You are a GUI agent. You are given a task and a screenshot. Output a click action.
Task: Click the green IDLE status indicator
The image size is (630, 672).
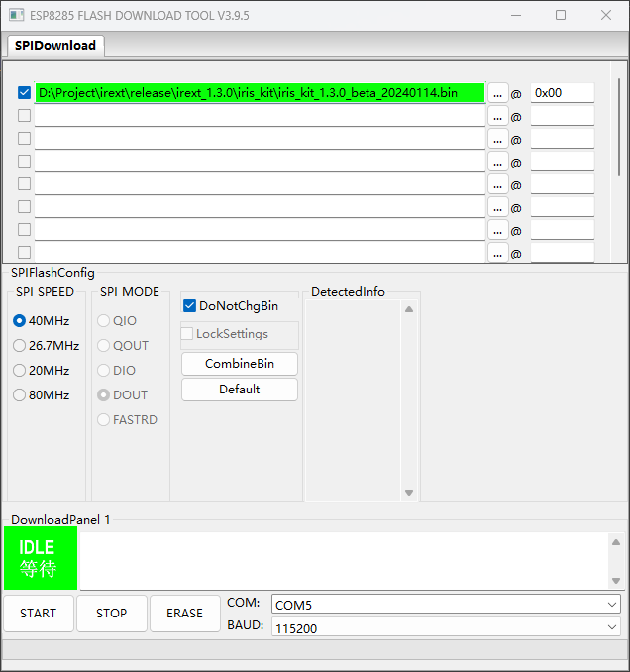coord(38,558)
